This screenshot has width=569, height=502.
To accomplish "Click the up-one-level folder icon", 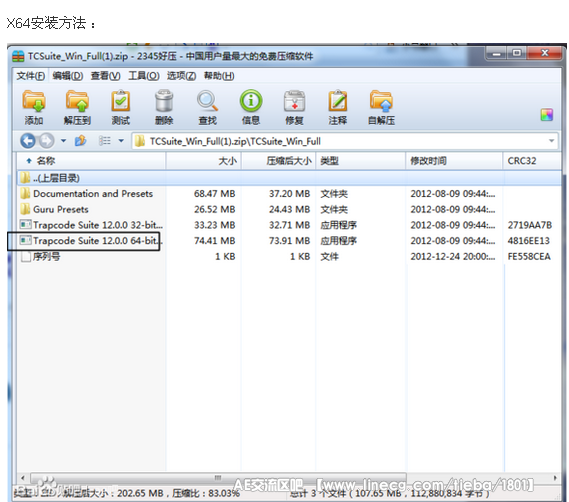I will click(x=80, y=140).
